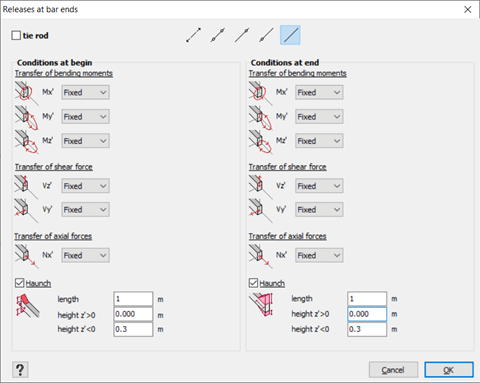Open the Vz' dropdown at end
The height and width of the screenshot is (383, 480).
tap(319, 186)
